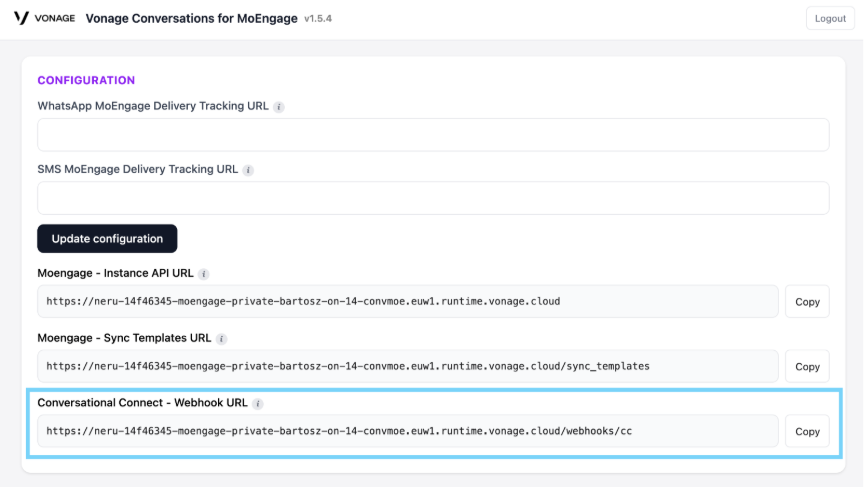Click the CONFIGURATION heading
This screenshot has height=487, width=864.
[86, 80]
